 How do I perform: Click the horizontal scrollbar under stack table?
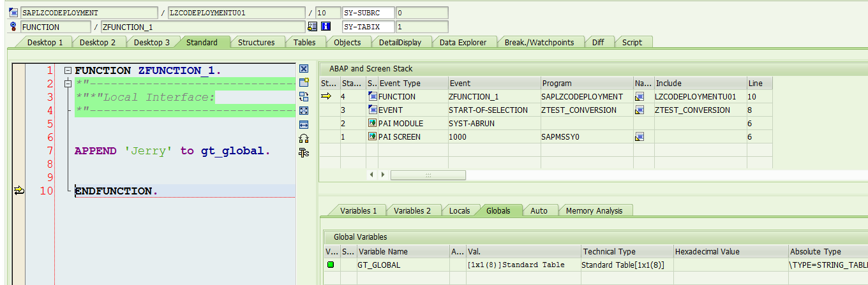click(x=428, y=175)
